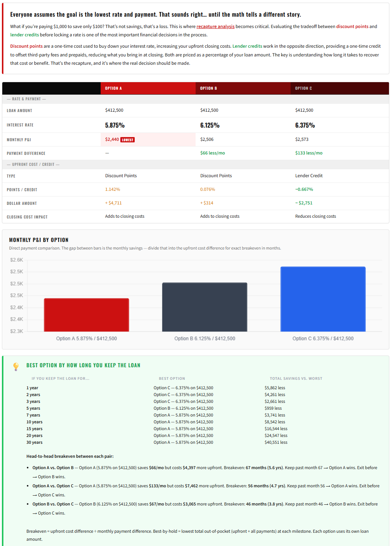Click chart label 'Option C 6.375% / $412,500'

tap(323, 339)
